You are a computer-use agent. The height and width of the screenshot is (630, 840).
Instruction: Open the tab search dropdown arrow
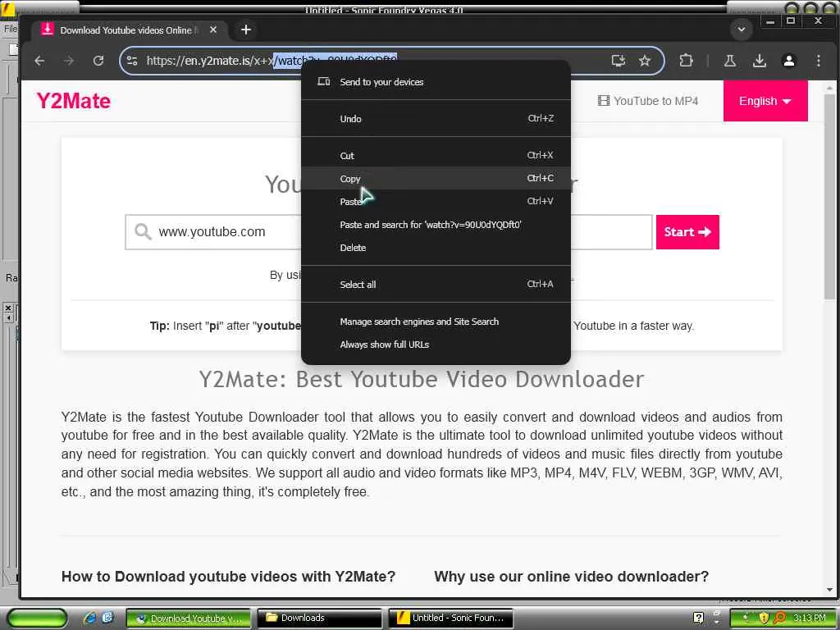[x=742, y=30]
